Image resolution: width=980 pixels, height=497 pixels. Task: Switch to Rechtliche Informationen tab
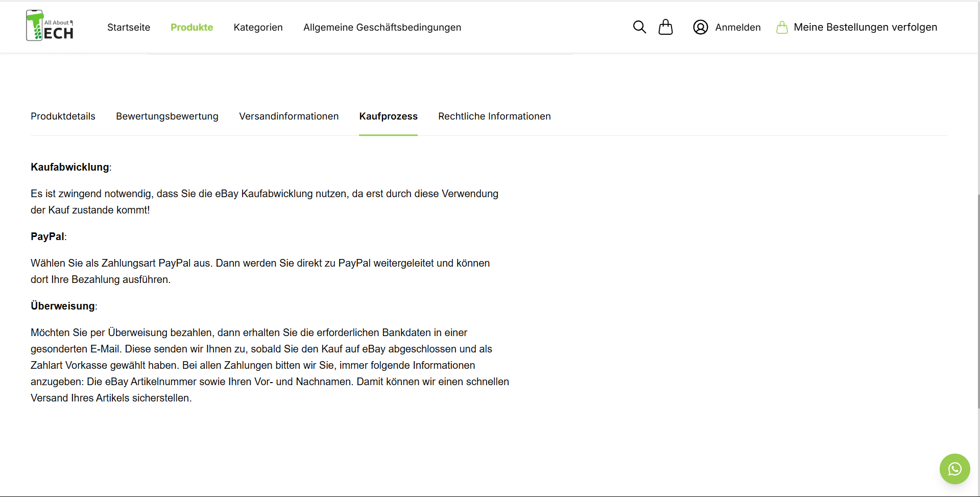[494, 116]
